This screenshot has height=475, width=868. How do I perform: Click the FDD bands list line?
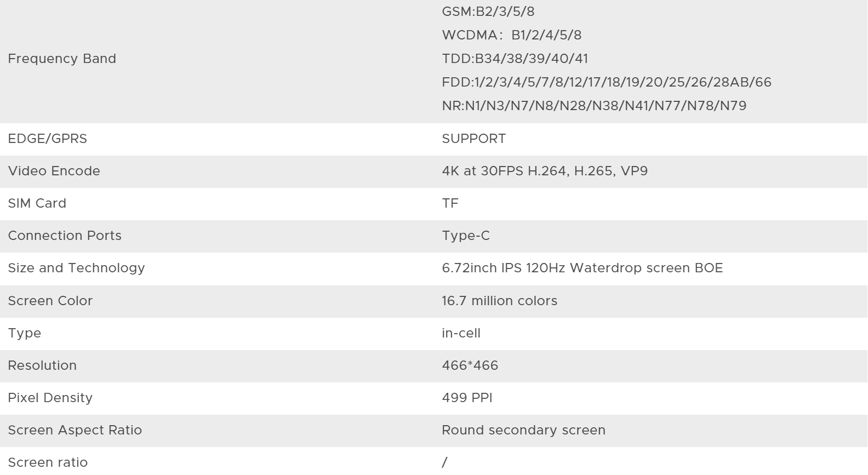coord(606,82)
